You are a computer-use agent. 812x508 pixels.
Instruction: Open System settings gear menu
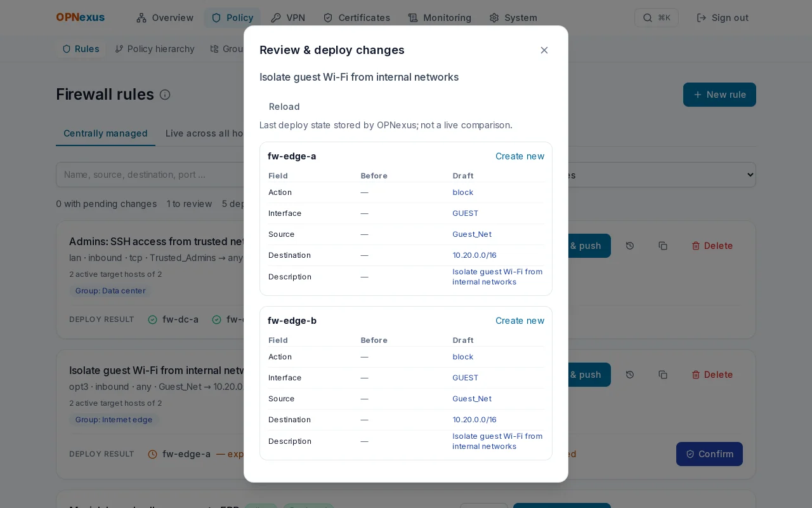pyautogui.click(x=513, y=18)
